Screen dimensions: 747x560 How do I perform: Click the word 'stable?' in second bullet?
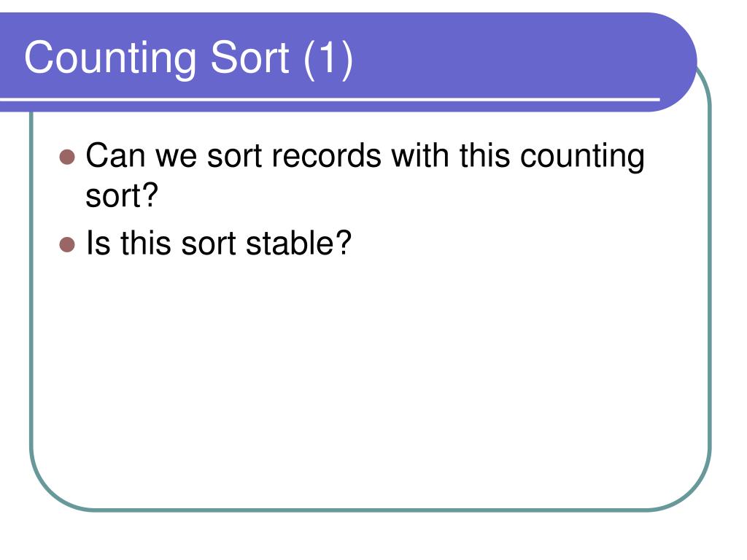(298, 243)
